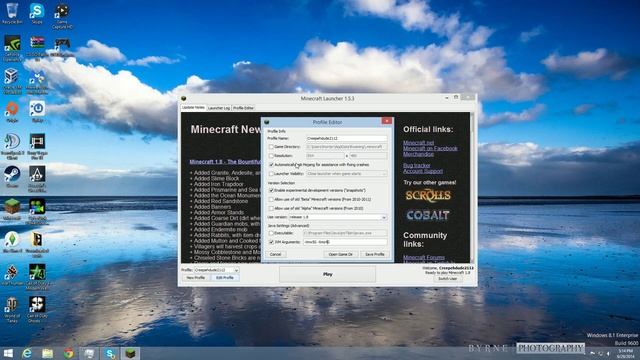Open Google Chrome from the taskbar
The width and height of the screenshot is (640, 360).
click(x=69, y=353)
